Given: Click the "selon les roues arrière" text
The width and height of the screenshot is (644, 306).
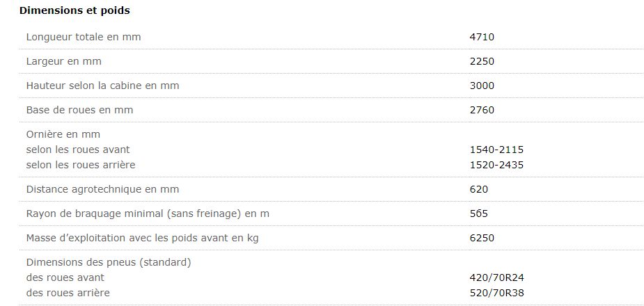Looking at the screenshot, I should (81, 165).
